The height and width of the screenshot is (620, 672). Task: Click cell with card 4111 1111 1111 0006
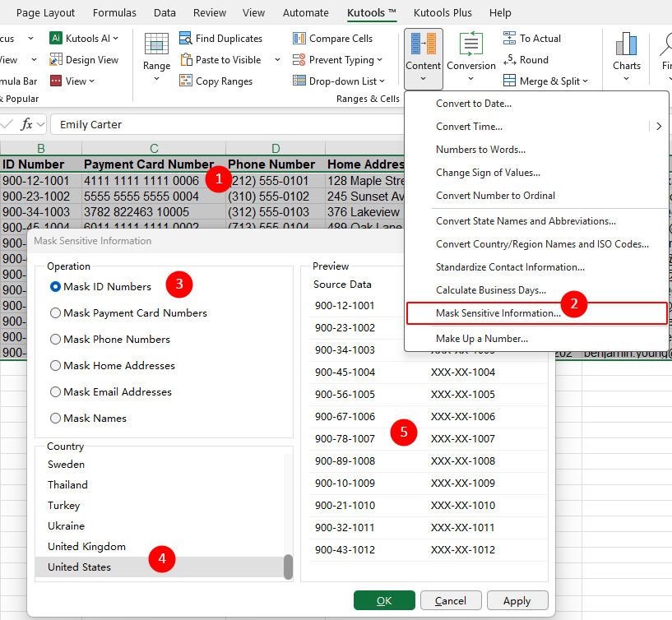pyautogui.click(x=154, y=181)
